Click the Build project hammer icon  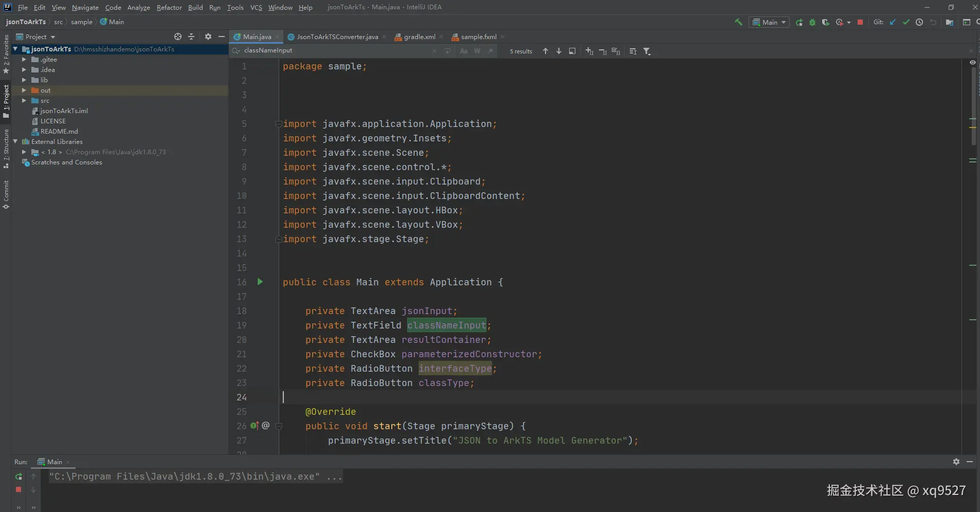738,22
